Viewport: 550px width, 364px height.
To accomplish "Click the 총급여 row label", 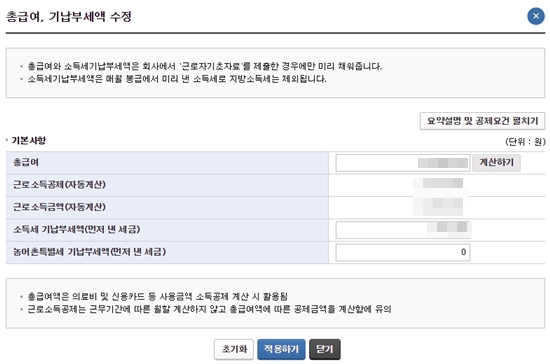I will (x=26, y=162).
